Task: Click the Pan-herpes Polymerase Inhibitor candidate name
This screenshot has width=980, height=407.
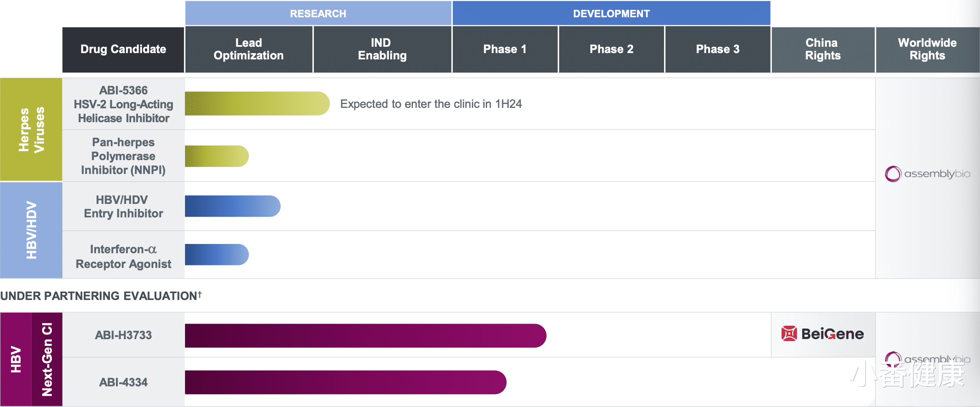Action: point(123,156)
